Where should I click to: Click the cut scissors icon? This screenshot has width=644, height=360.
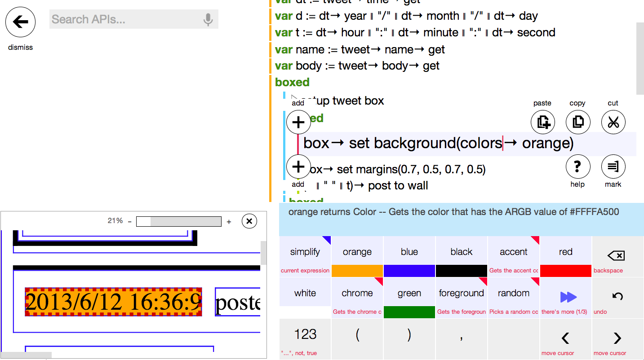point(613,122)
